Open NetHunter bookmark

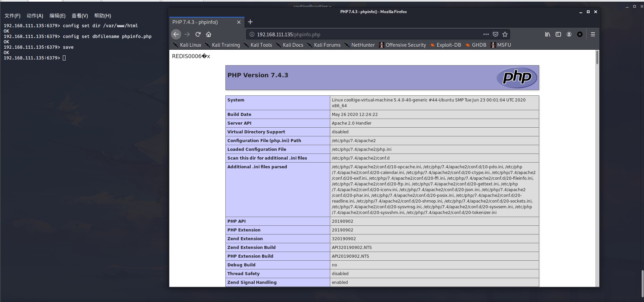click(359, 45)
